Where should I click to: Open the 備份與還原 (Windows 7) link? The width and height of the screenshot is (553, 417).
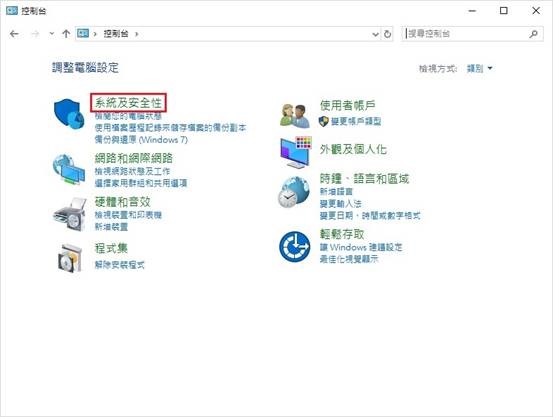141,140
